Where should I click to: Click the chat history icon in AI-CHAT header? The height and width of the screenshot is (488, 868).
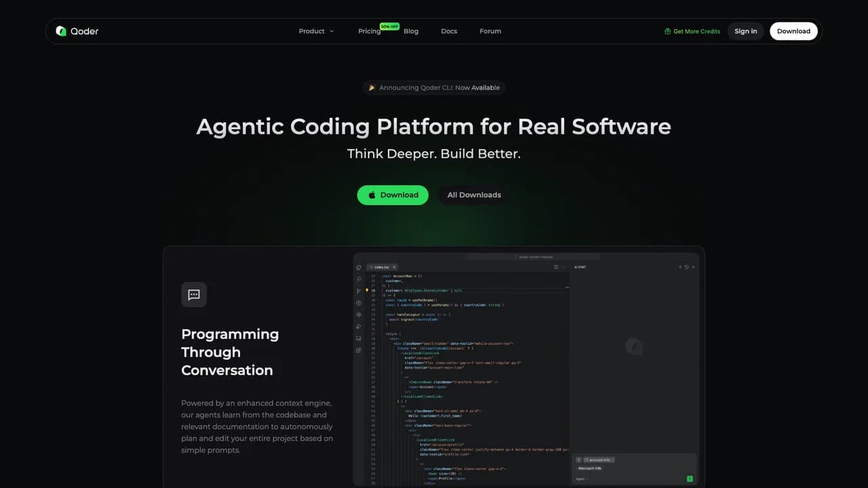(x=686, y=267)
